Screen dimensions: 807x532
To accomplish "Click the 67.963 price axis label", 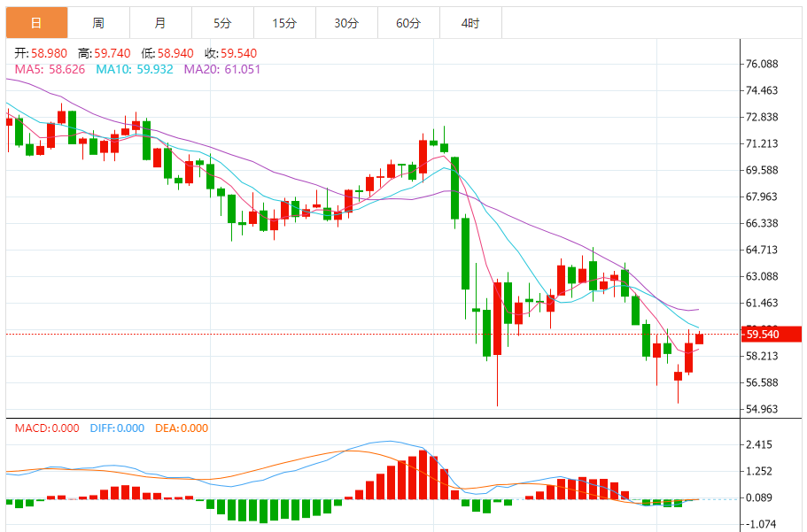I will [762, 197].
